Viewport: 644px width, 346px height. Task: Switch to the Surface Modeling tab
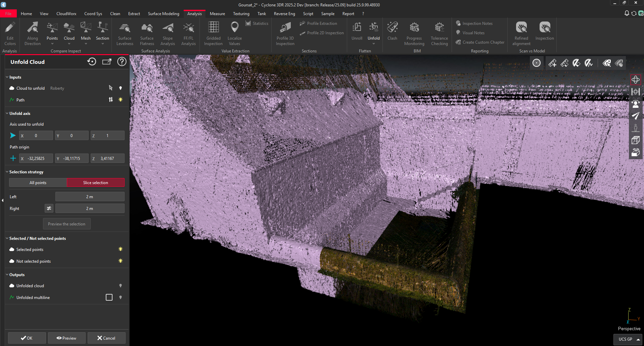[x=164, y=14]
